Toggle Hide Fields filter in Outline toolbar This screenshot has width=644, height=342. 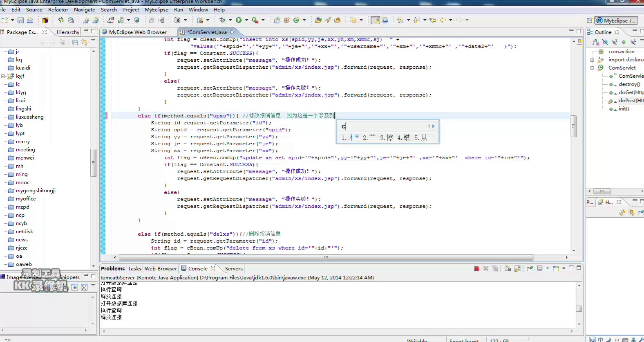click(x=605, y=42)
